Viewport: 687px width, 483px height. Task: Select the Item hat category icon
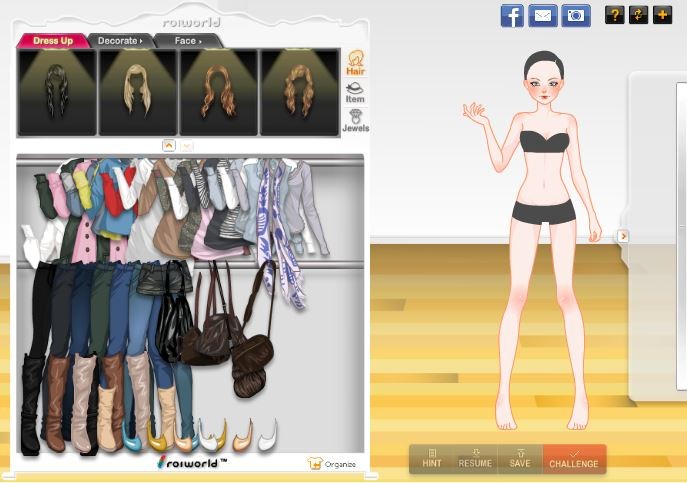355,93
